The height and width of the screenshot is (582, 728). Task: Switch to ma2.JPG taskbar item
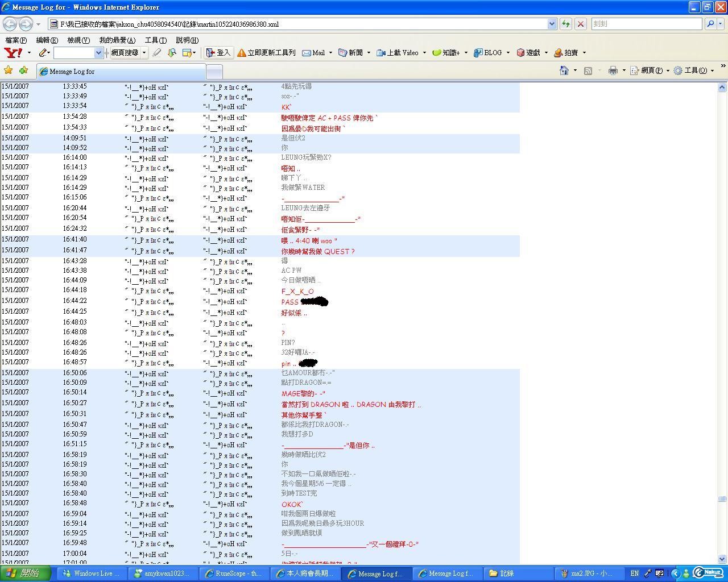[589, 573]
